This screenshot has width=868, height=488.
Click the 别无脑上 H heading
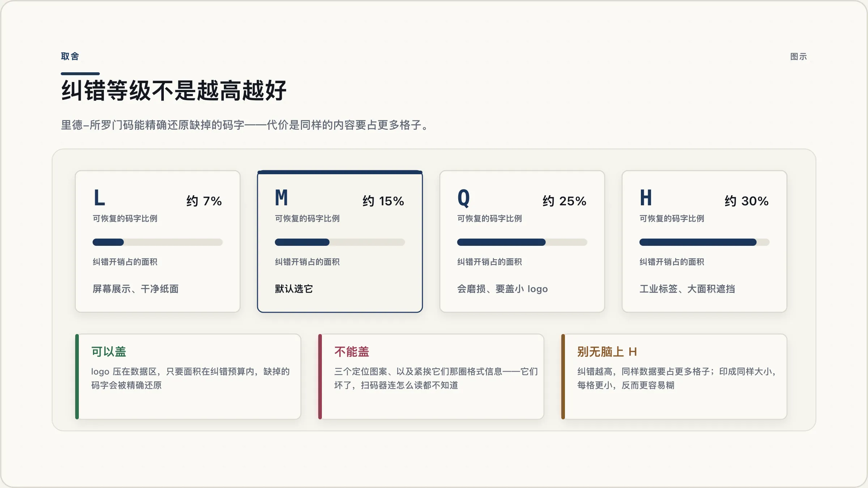click(x=607, y=352)
